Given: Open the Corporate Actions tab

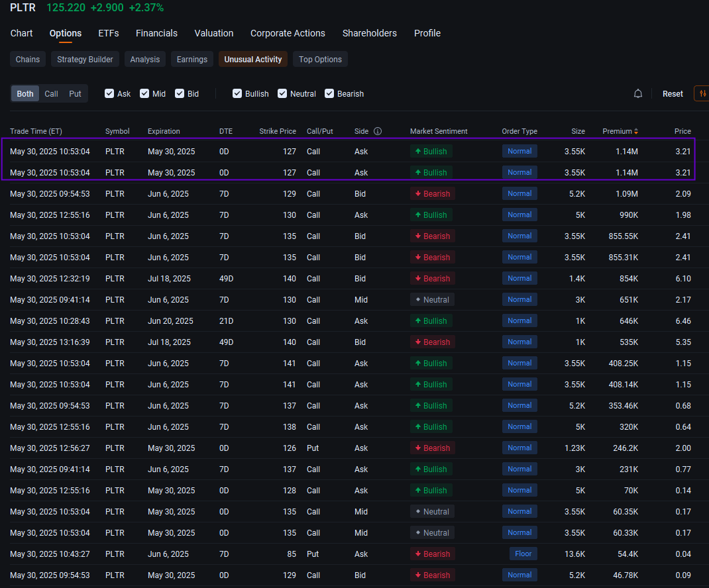Looking at the screenshot, I should tap(288, 33).
